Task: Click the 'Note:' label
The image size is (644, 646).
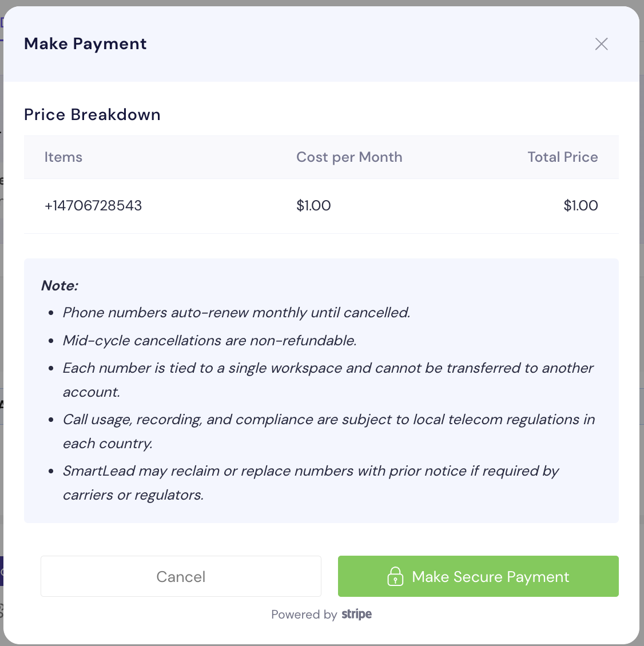Action: click(x=59, y=286)
